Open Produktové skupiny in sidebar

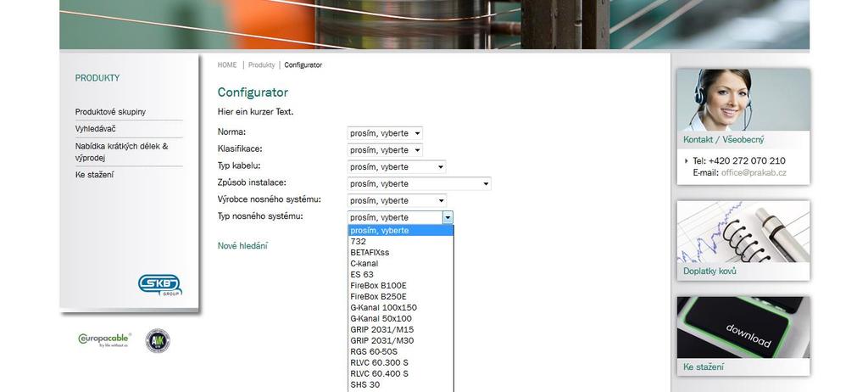point(111,112)
